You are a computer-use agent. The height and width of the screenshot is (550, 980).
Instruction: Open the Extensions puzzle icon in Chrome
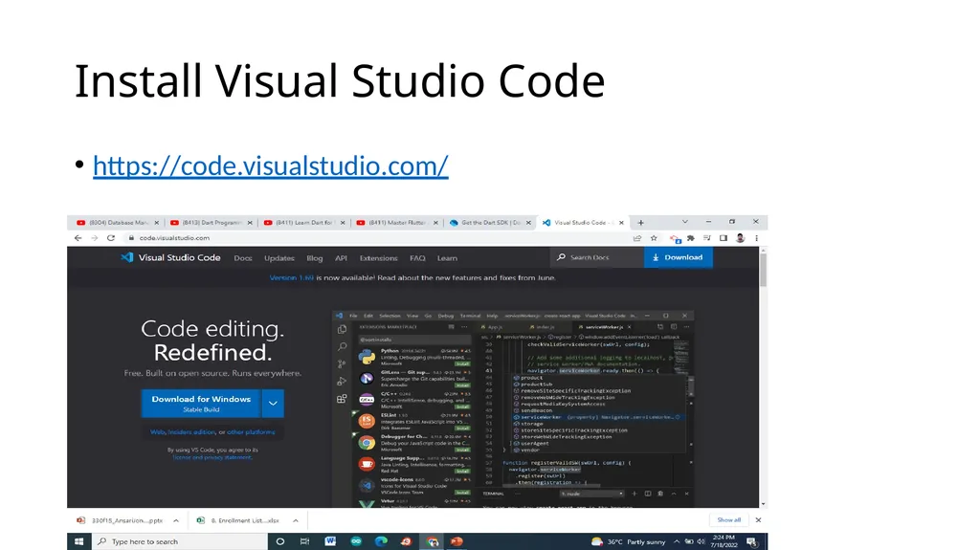691,238
